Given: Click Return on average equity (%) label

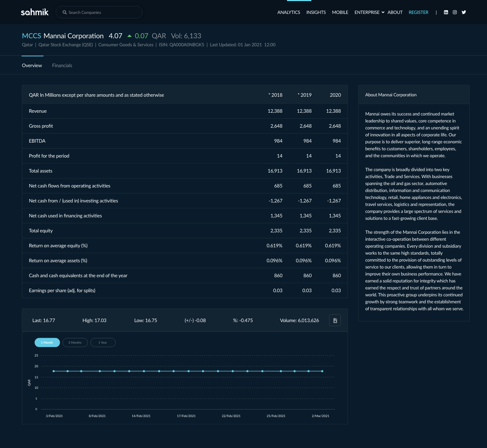Looking at the screenshot, I should 58,246.
